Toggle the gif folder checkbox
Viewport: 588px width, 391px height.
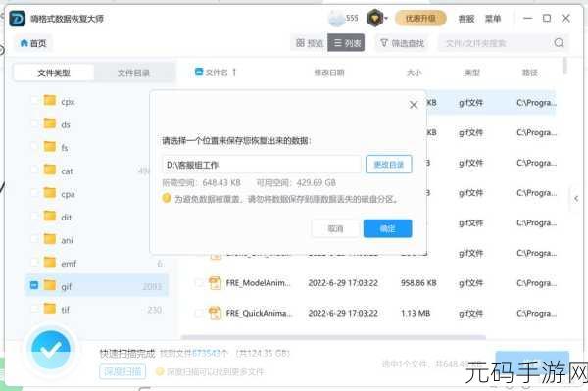(x=34, y=286)
